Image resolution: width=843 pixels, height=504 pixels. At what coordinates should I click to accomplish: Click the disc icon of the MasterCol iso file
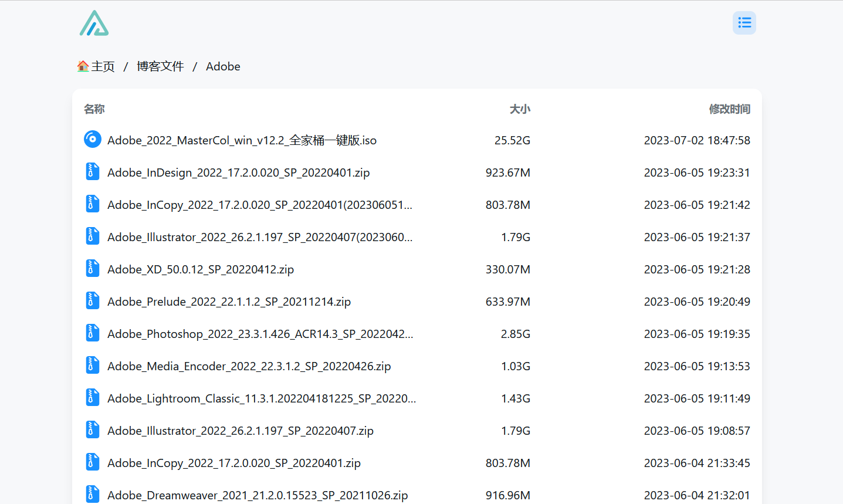(x=93, y=139)
